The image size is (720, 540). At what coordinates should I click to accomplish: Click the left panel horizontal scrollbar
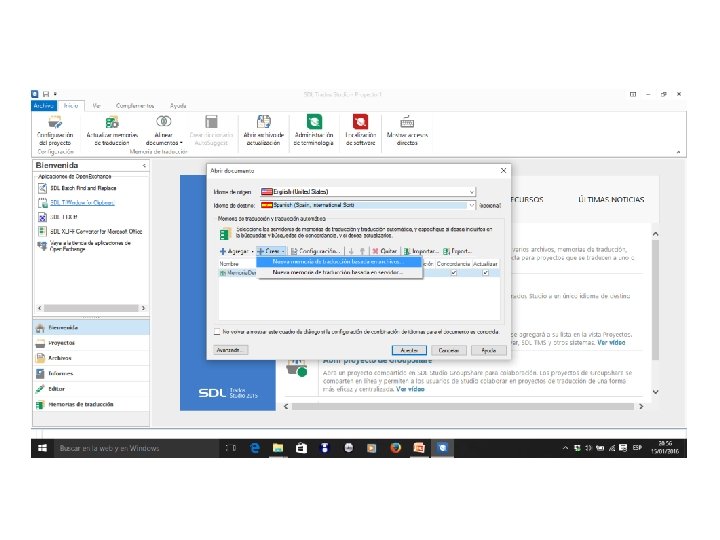pos(91,308)
